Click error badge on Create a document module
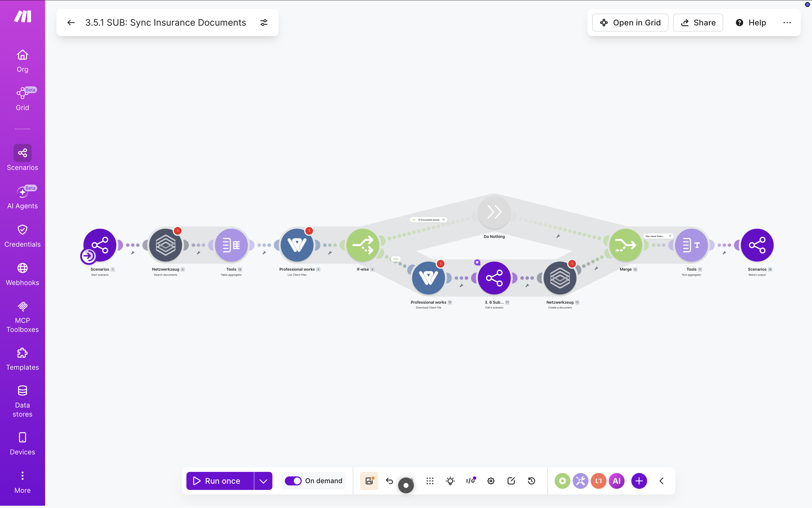Screen dimensions: 812x508 pyautogui.click(x=572, y=264)
